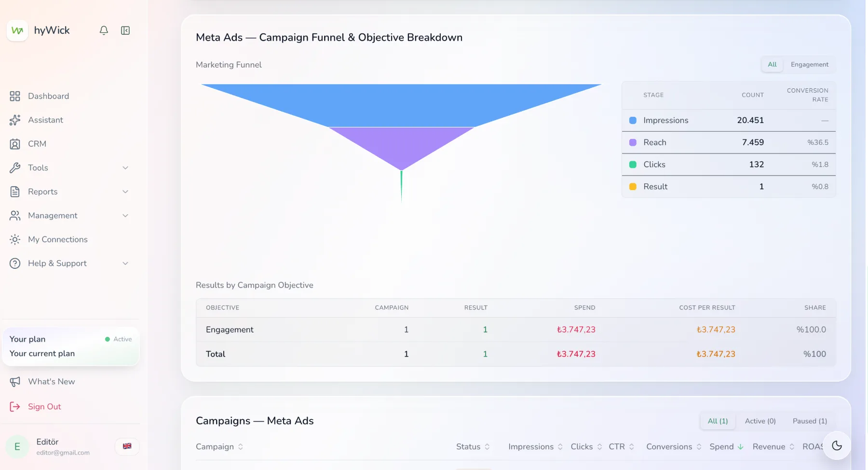Click the Management users icon

coord(15,216)
